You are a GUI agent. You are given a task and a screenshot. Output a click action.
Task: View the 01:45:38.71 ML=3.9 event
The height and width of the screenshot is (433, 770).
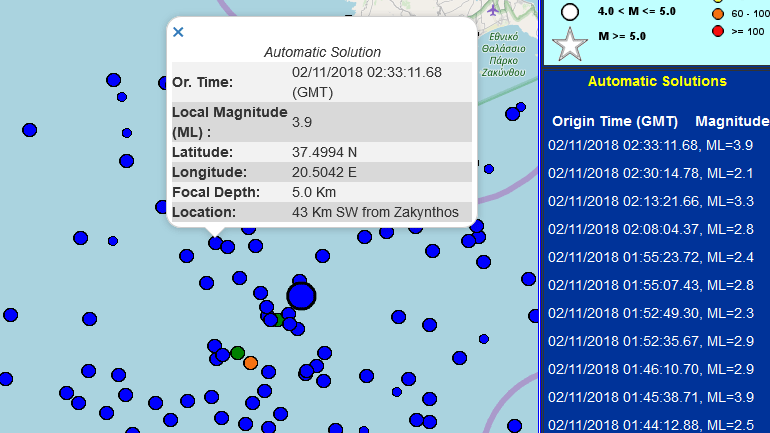651,397
